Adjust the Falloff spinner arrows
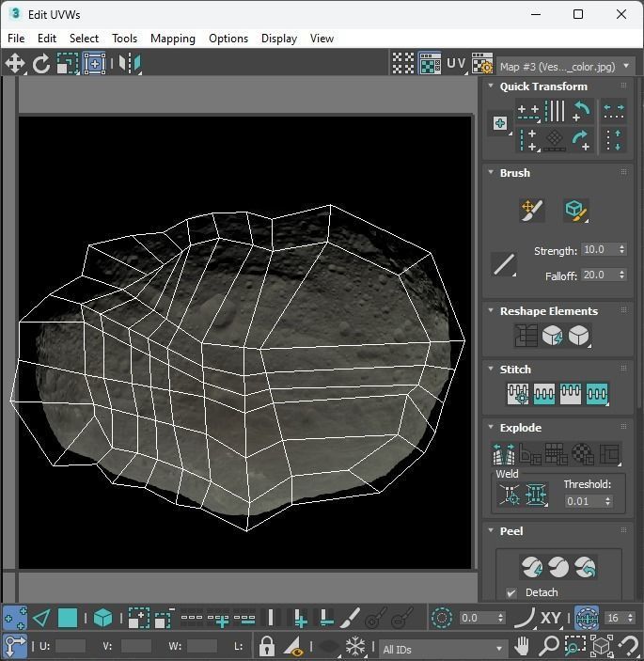 tap(621, 275)
